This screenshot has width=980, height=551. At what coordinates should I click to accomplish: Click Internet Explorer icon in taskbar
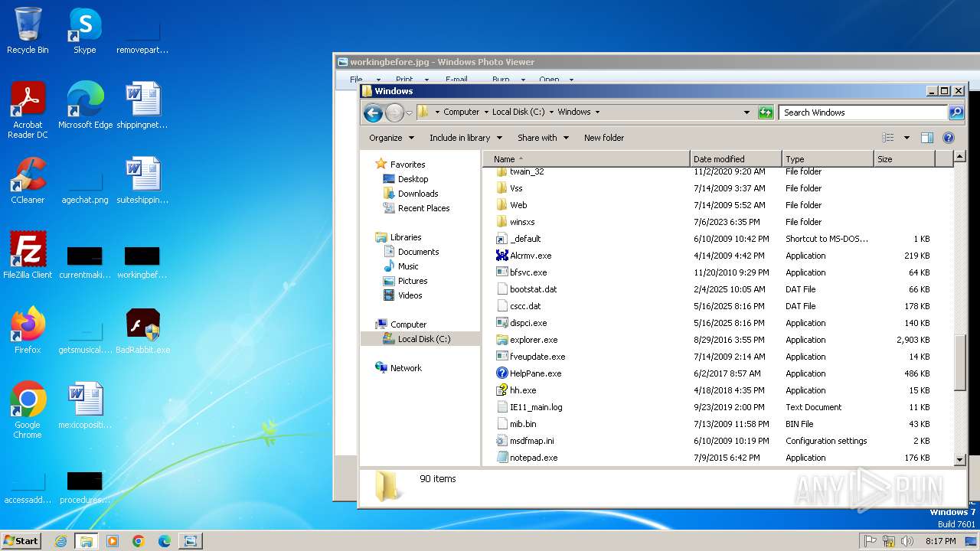tap(60, 541)
